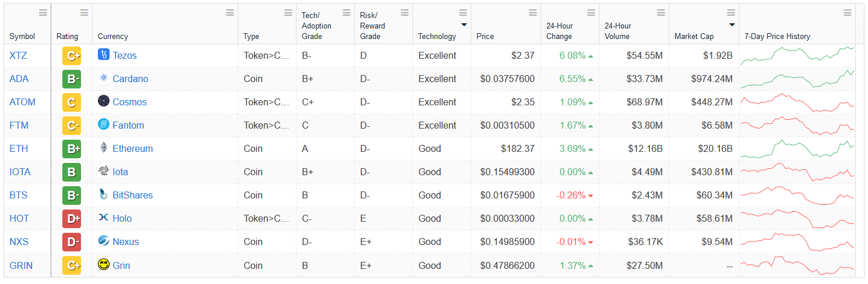The height and width of the screenshot is (284, 868).
Task: Click the Fantom coin logo icon
Action: click(104, 125)
